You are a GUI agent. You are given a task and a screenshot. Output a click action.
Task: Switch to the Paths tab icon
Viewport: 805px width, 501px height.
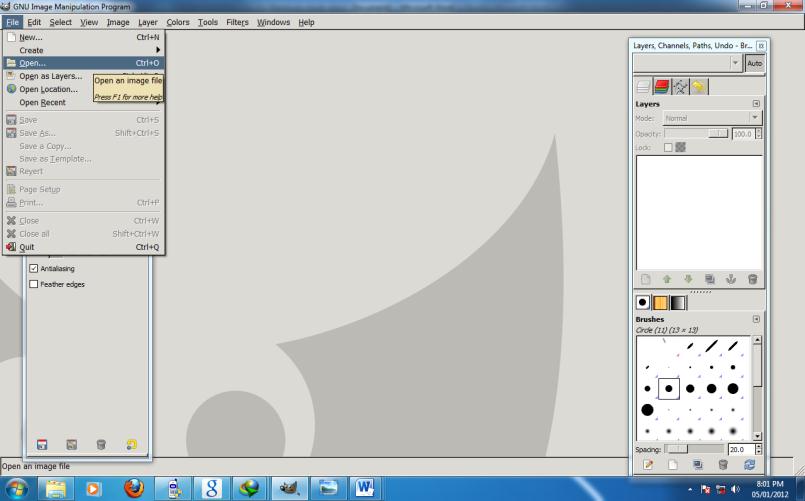680,86
